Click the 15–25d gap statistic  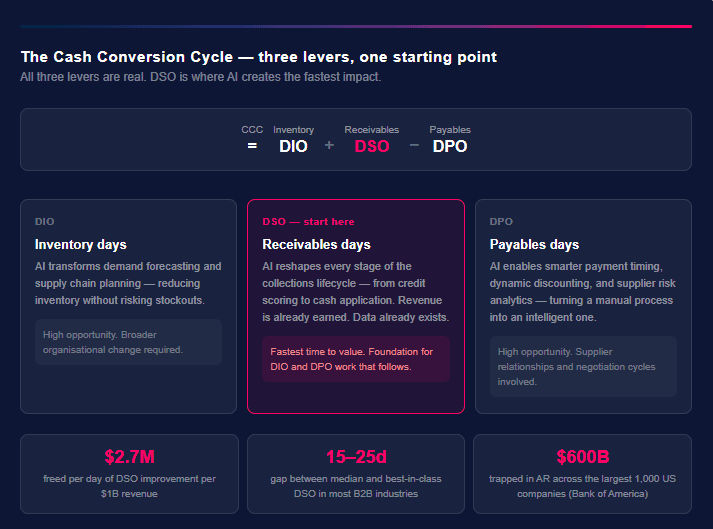pos(356,457)
